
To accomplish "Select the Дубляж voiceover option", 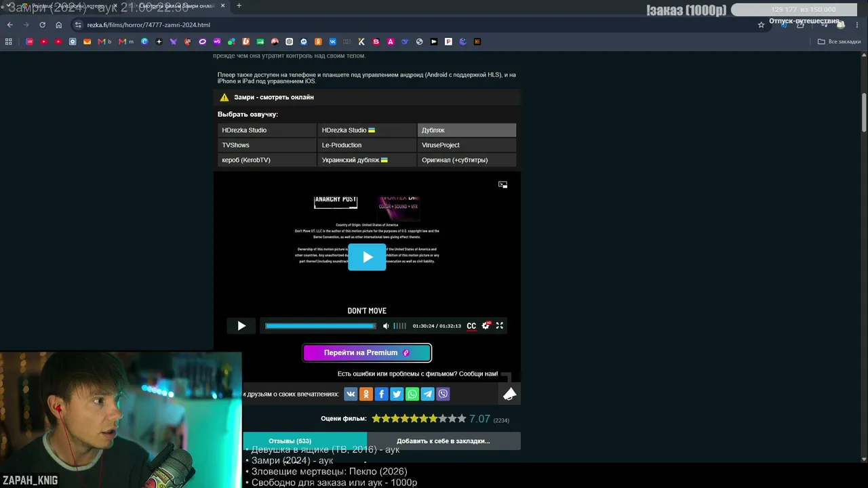I will [467, 130].
